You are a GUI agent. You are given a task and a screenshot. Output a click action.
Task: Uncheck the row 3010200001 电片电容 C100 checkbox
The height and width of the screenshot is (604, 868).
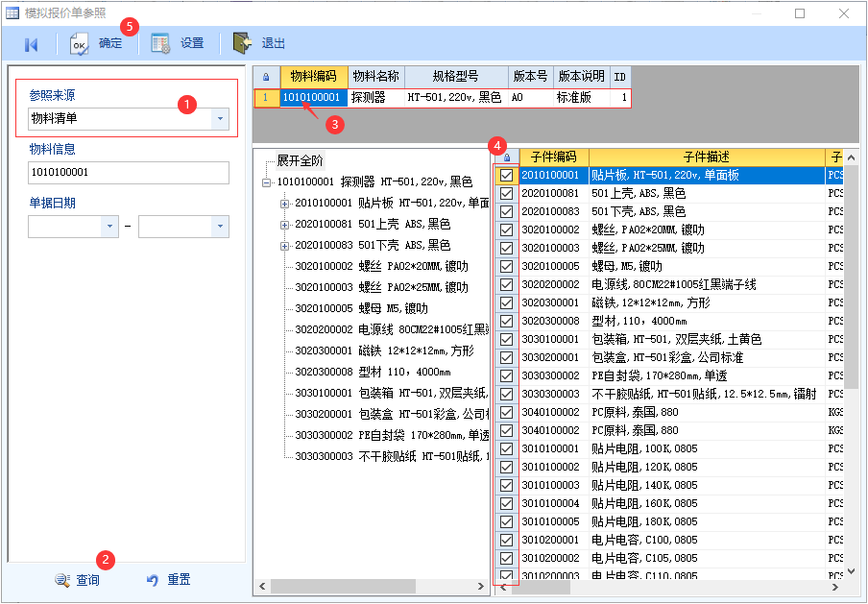point(507,541)
